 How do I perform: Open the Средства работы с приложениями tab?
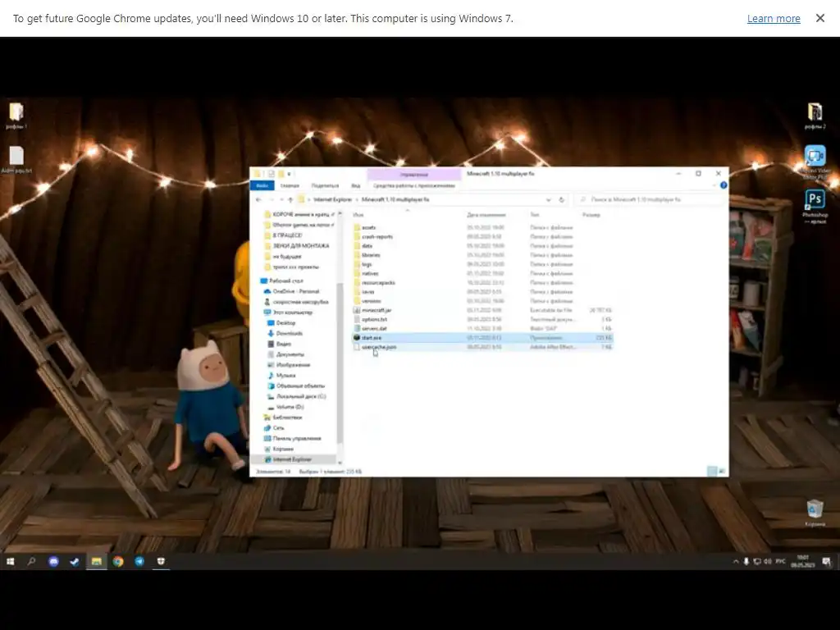tap(414, 185)
